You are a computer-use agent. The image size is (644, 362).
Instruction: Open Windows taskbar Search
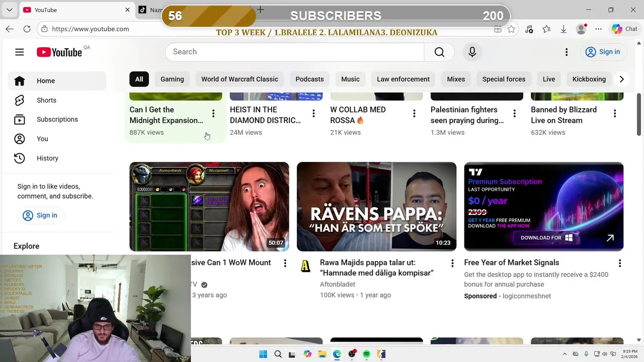click(x=278, y=354)
